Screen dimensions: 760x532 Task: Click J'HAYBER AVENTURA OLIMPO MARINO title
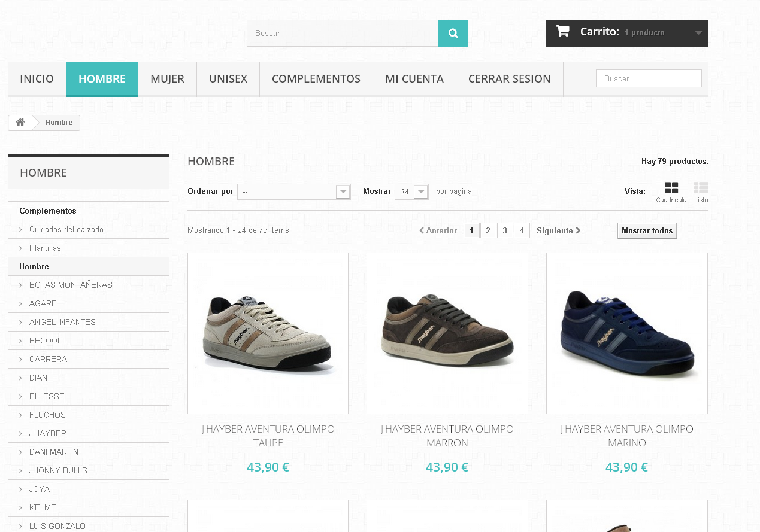click(x=627, y=436)
